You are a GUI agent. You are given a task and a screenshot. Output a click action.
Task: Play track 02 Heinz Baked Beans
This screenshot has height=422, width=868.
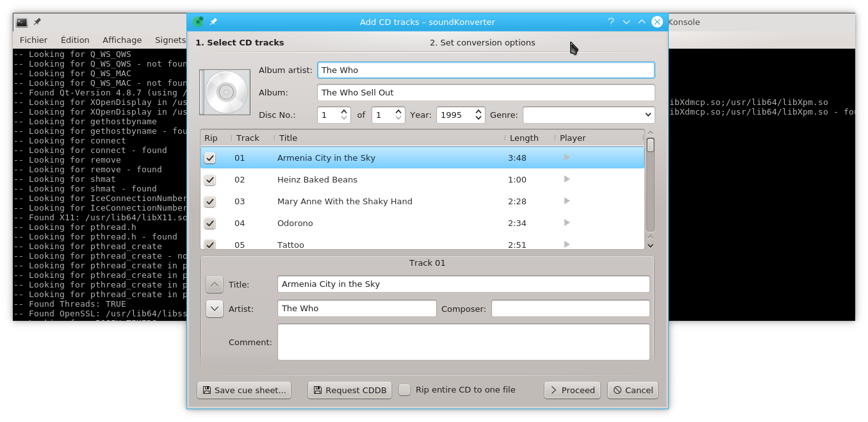[x=567, y=179]
